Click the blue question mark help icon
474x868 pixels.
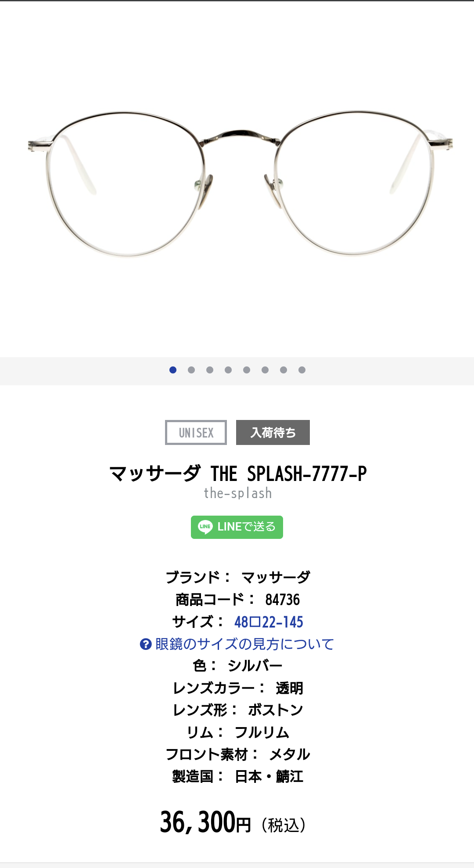146,644
